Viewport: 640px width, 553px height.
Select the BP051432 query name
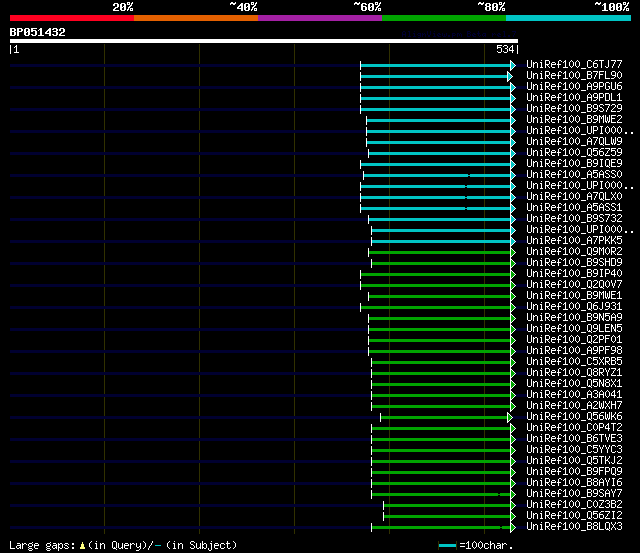[38, 32]
